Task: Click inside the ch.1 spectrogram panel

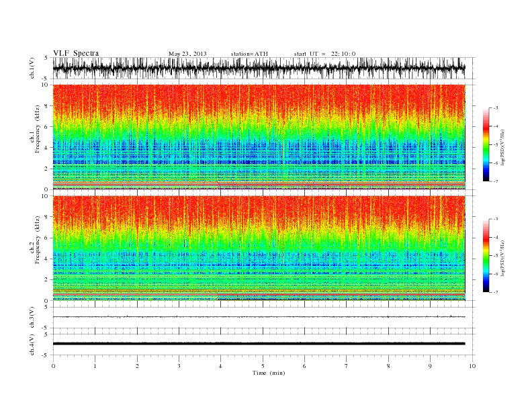Action: click(x=259, y=137)
